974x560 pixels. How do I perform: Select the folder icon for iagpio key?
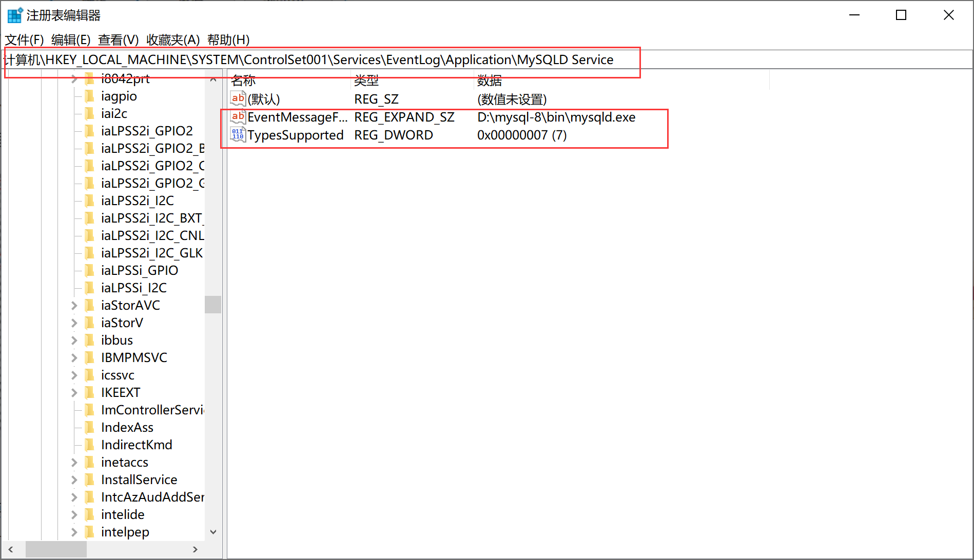coord(90,96)
